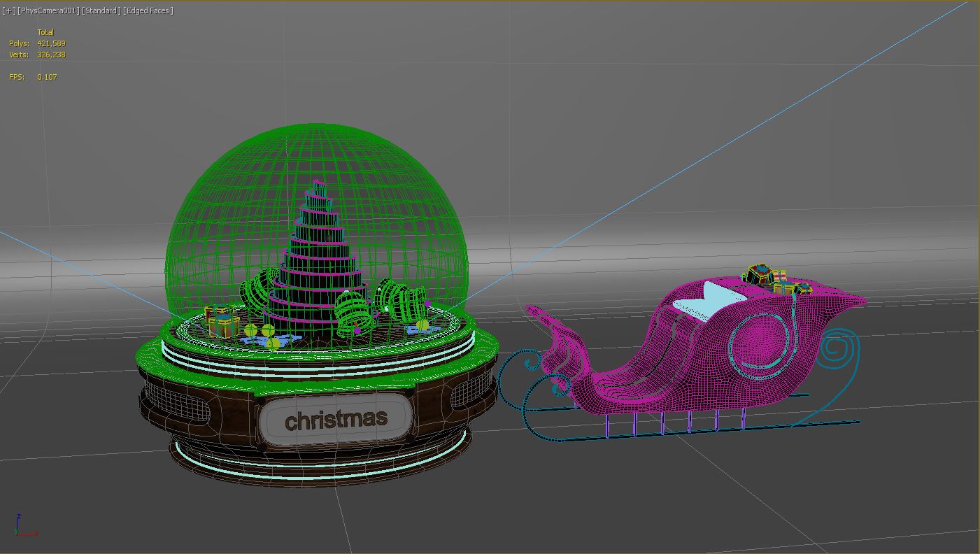Click the 421,589 polygon count value

click(x=51, y=43)
